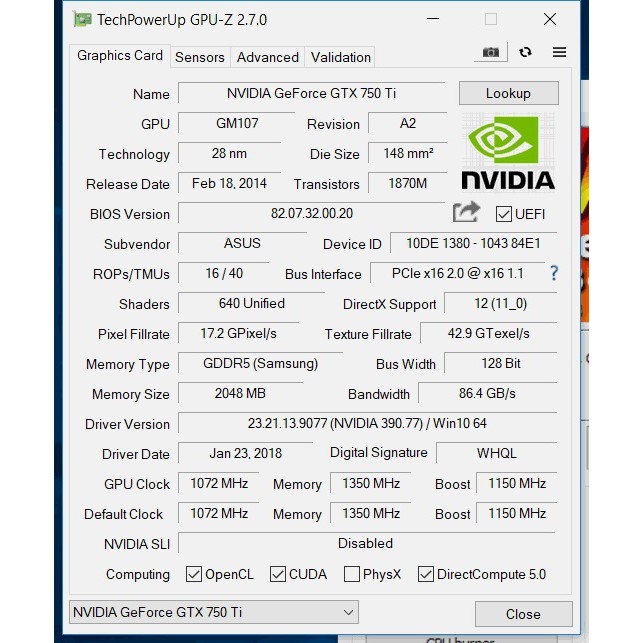Click the DirectX Support value 12 (11_0)

click(x=500, y=303)
